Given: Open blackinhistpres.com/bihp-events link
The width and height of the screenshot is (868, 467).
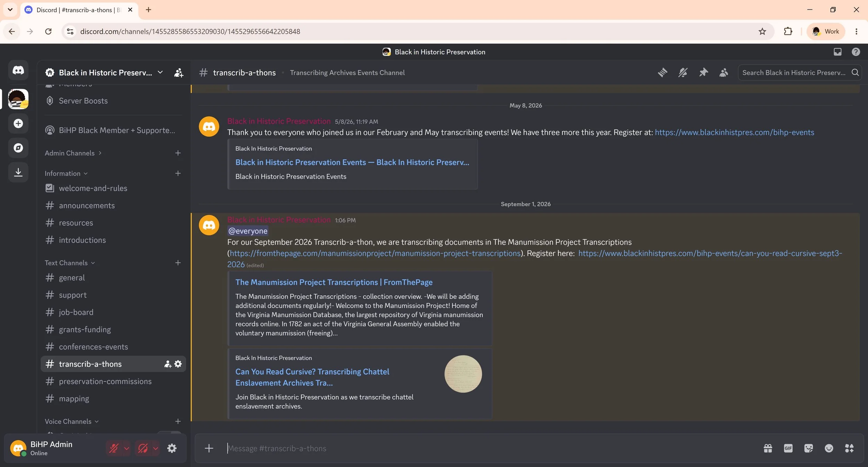Looking at the screenshot, I should tap(734, 132).
